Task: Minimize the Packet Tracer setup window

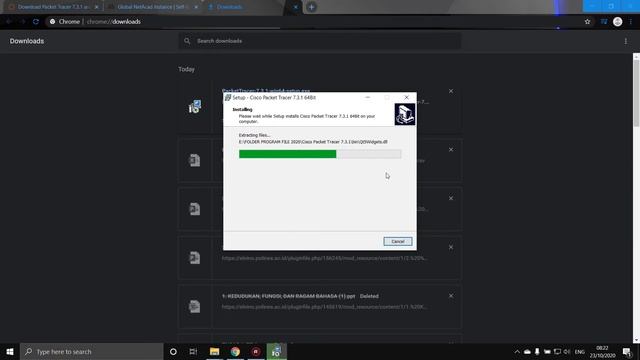Action: coord(368,98)
